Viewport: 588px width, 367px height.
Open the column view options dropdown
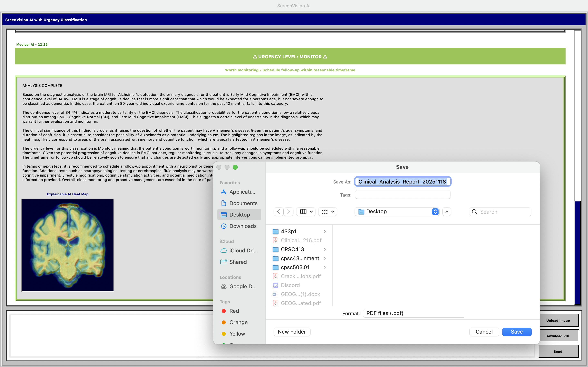click(305, 211)
